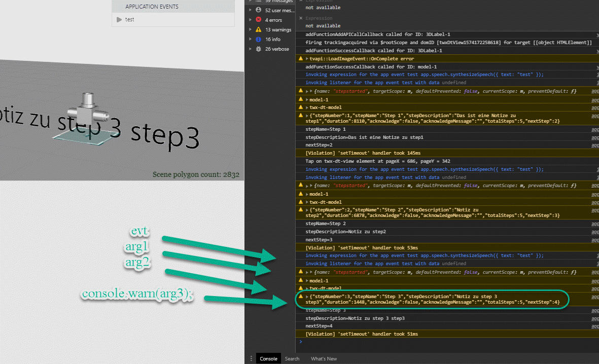The image size is (599, 364).
Task: Open the three-dot options menu beside Console tab
Action: click(x=251, y=358)
